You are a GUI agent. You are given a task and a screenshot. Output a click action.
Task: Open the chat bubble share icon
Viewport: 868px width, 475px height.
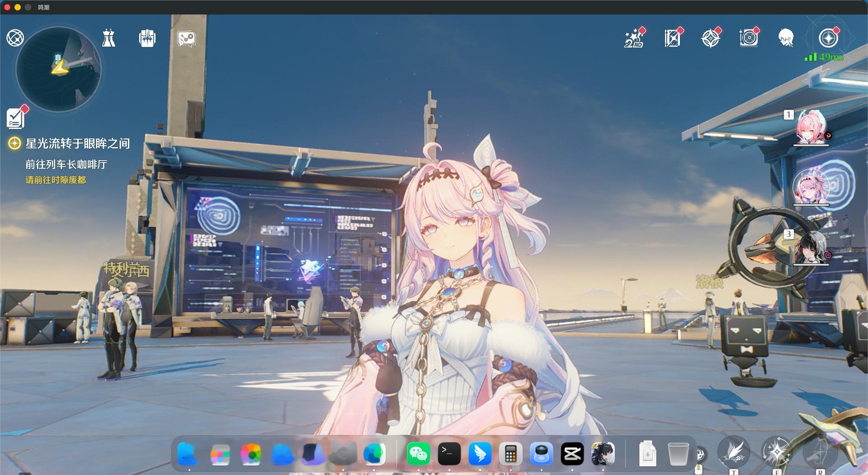click(x=186, y=39)
